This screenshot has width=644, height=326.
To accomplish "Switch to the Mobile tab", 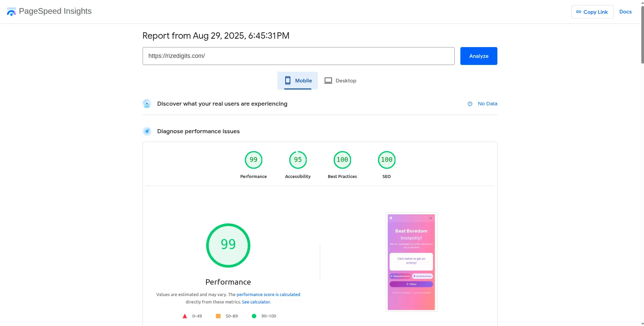I will pyautogui.click(x=298, y=81).
